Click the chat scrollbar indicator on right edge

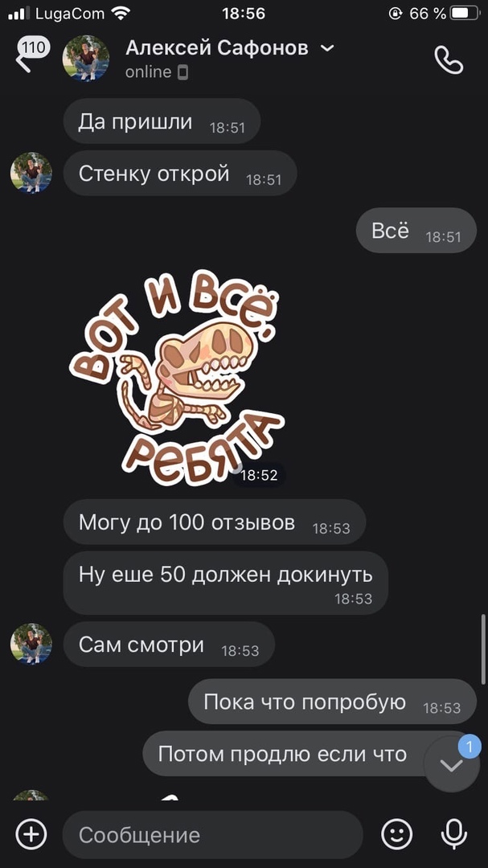click(483, 649)
